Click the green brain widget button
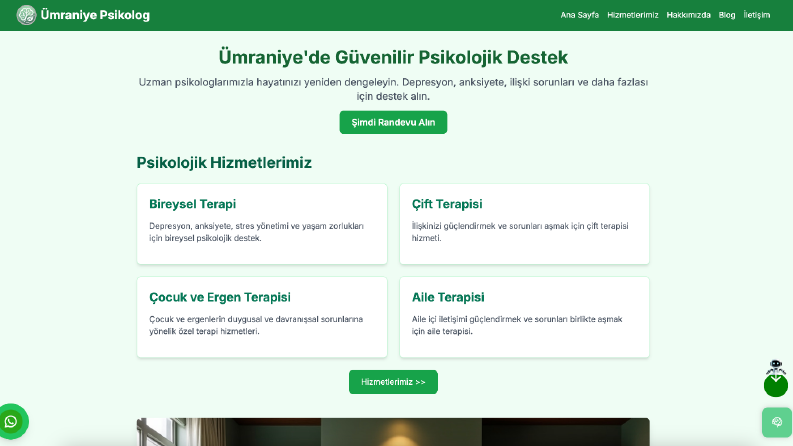Image resolution: width=793 pixels, height=446 pixels. click(777, 422)
